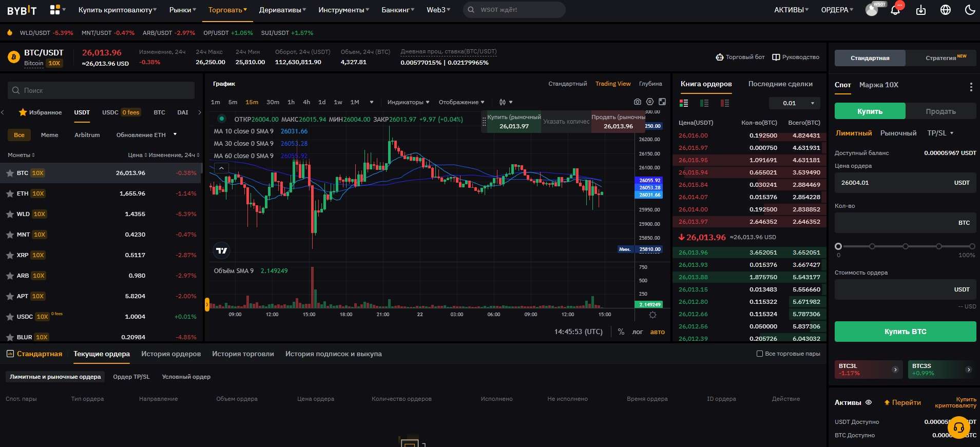Expand the Деривативы menu
Image resolution: width=980 pixels, height=447 pixels.
click(282, 10)
